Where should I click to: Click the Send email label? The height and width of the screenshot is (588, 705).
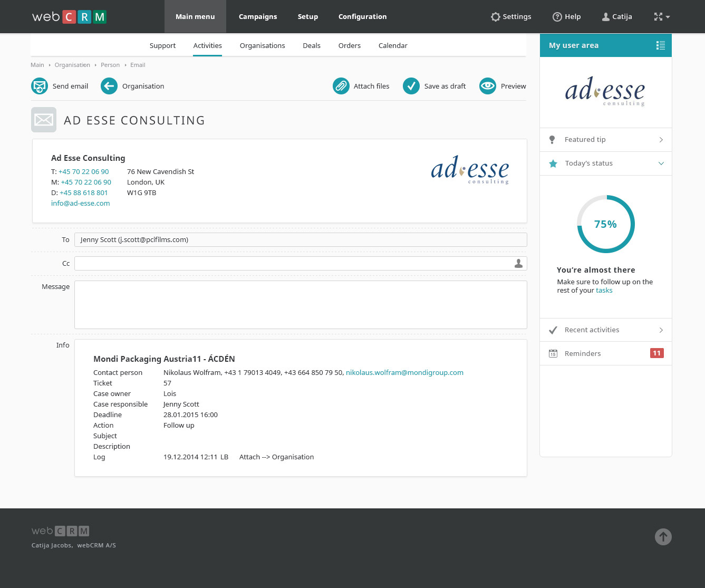pos(70,86)
